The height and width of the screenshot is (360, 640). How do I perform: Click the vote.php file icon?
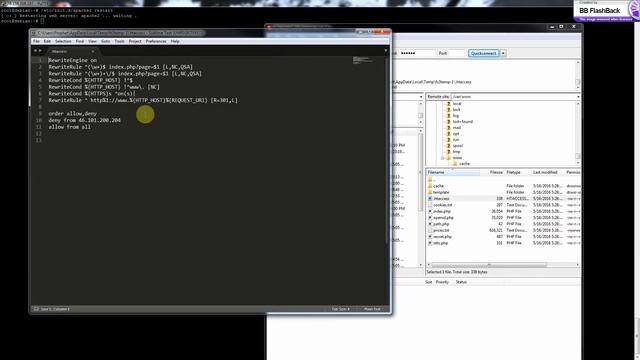tap(430, 243)
